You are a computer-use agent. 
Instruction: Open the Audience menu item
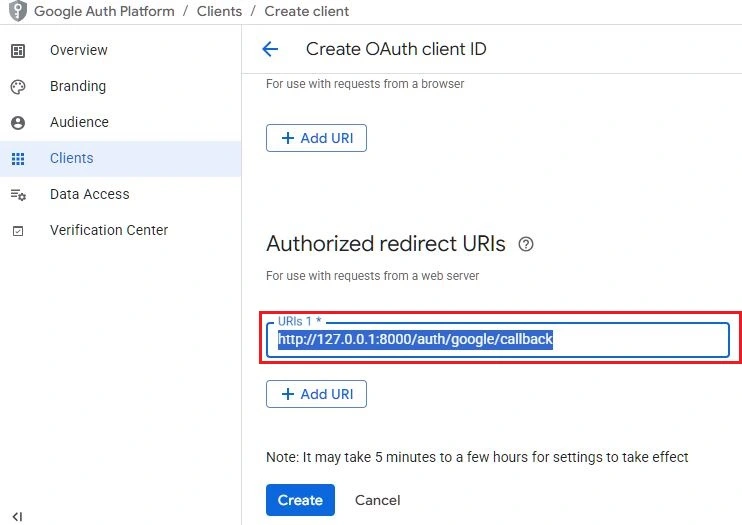click(x=121, y=122)
